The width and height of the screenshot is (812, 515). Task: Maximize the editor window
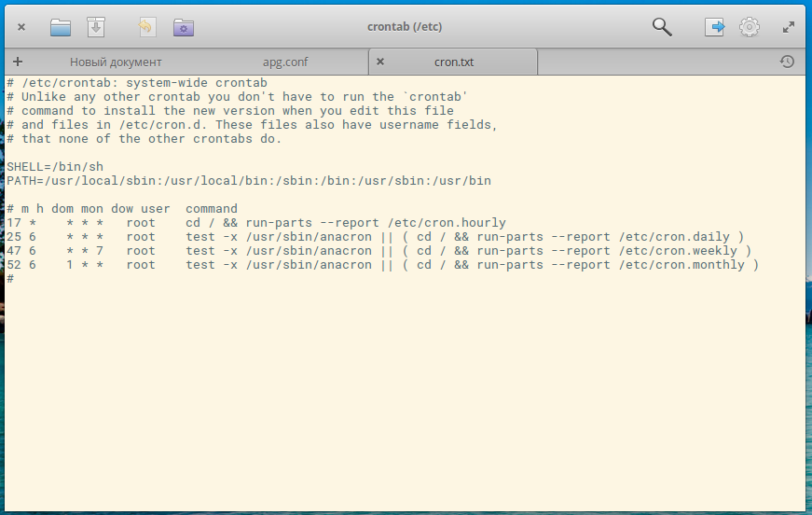coord(789,27)
